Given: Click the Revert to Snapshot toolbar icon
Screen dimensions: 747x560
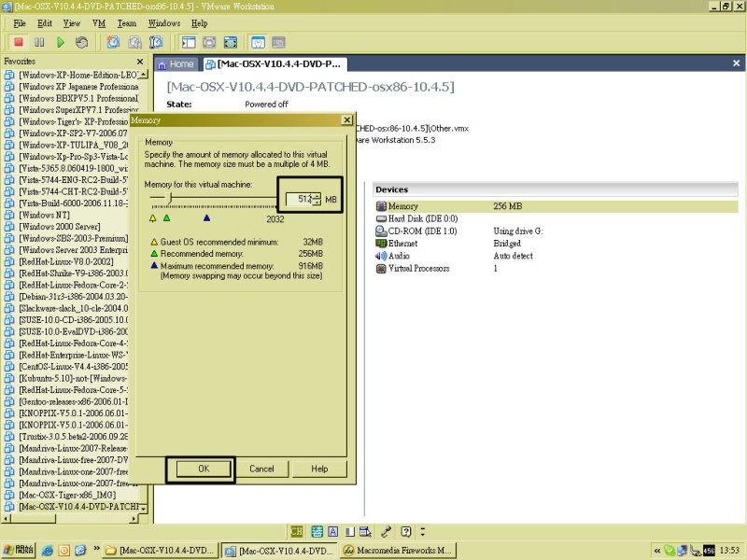Looking at the screenshot, I should tap(134, 42).
